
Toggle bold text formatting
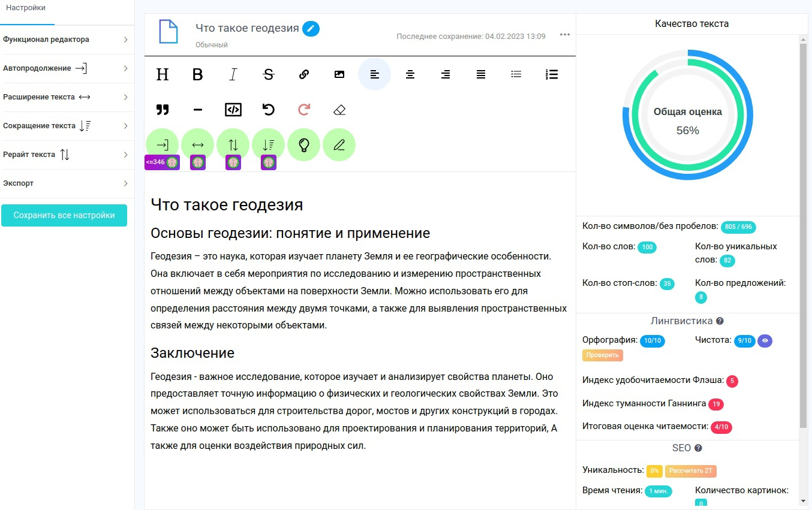click(197, 74)
